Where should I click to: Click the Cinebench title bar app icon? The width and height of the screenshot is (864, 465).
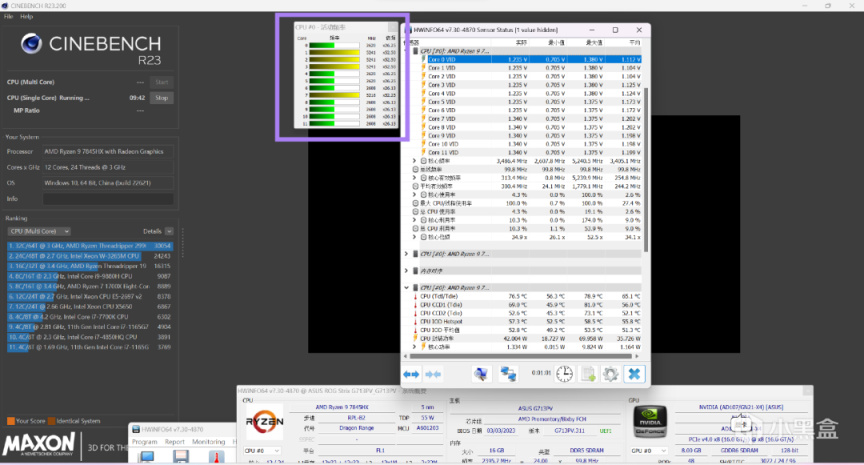pyautogui.click(x=5, y=6)
